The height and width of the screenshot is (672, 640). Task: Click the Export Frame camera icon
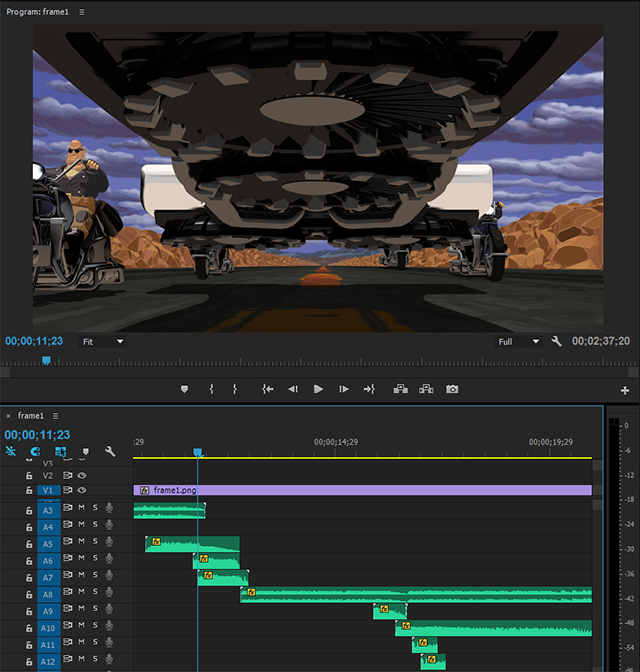click(452, 389)
